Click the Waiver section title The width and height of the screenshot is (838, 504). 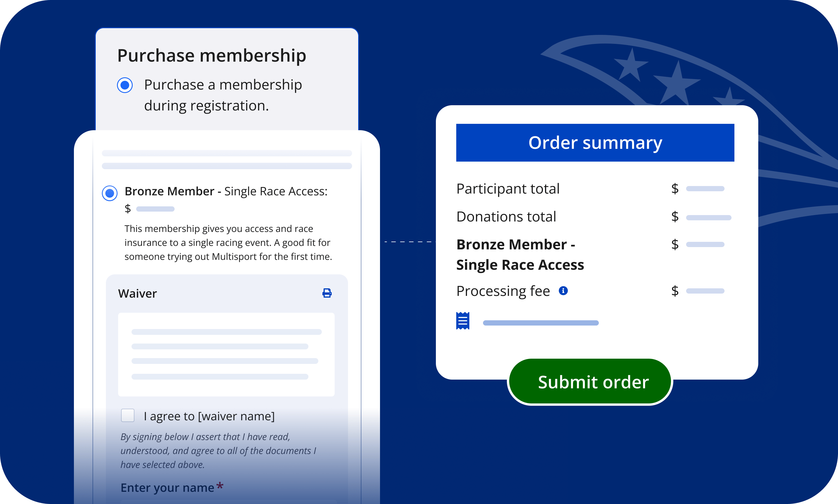[137, 294]
